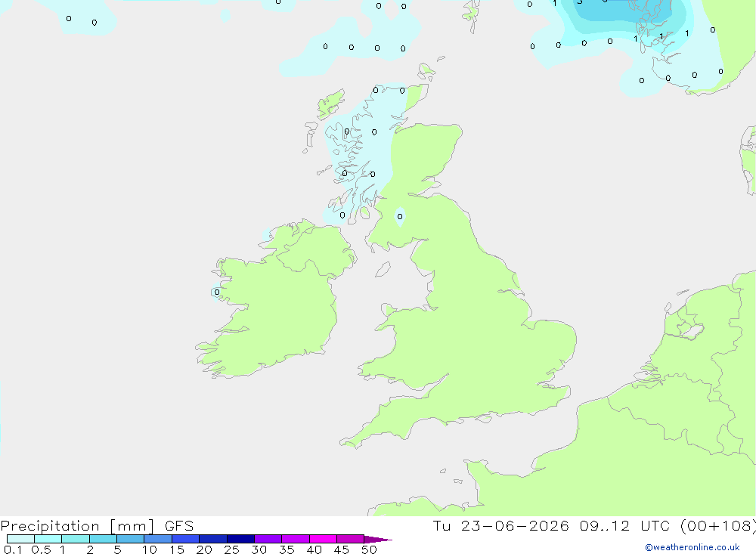Click the isolated "0" patch in southern Scotland

[x=400, y=216]
